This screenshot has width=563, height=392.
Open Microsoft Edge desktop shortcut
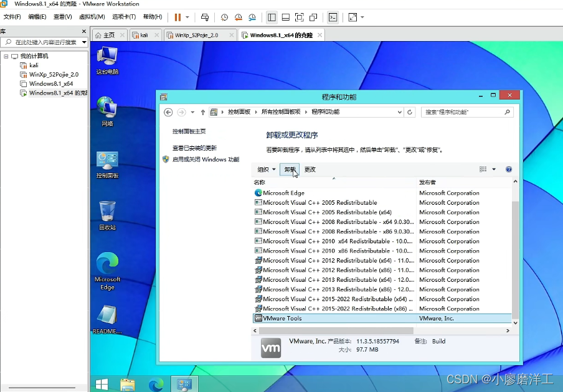click(x=107, y=271)
